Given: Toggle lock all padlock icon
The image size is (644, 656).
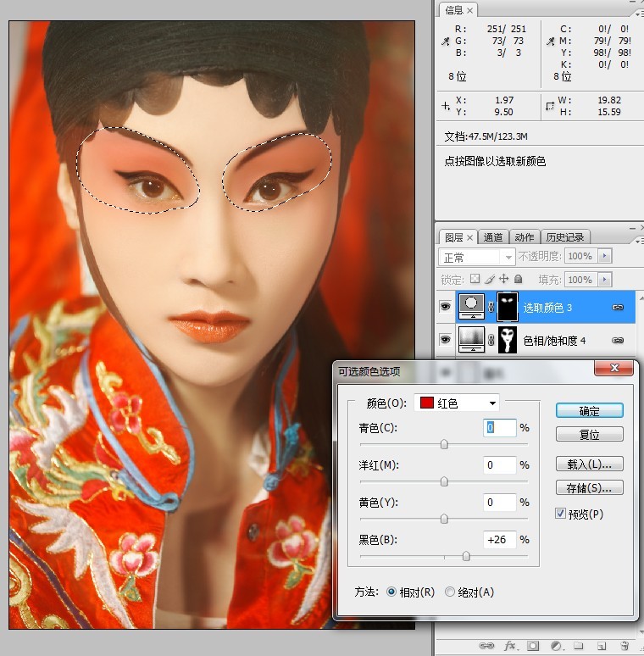Looking at the screenshot, I should pos(518,279).
